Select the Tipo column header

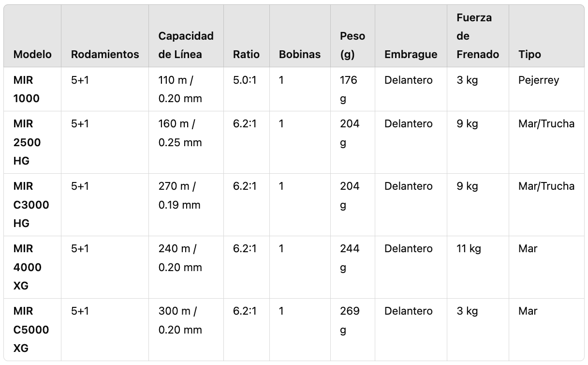[x=529, y=54]
